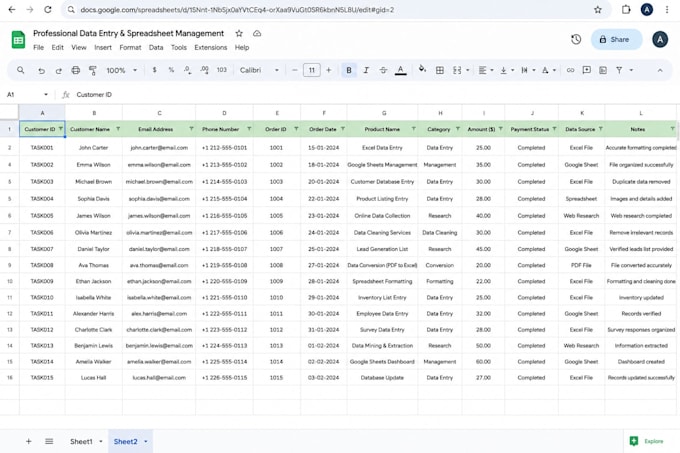The height and width of the screenshot is (453, 680).
Task: Click the filter funnel icon in toolbar
Action: click(619, 70)
